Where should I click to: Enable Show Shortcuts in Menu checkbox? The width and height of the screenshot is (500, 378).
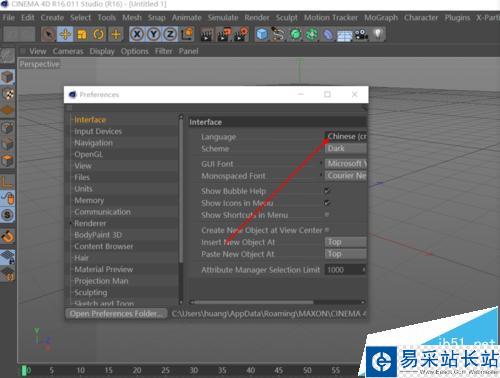tap(327, 215)
